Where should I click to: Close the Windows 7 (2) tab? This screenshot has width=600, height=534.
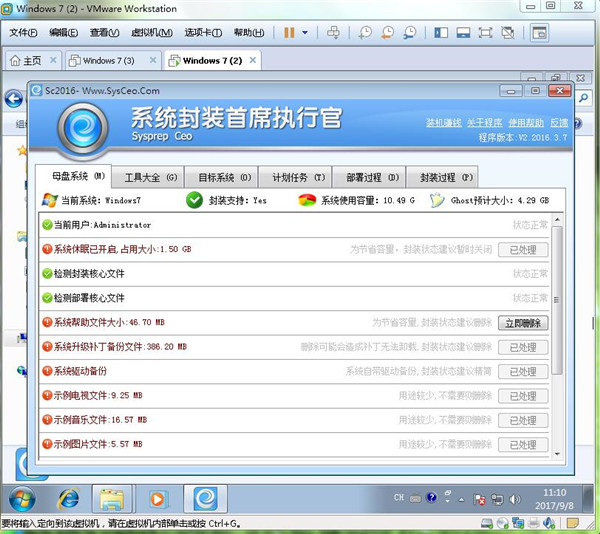(253, 60)
